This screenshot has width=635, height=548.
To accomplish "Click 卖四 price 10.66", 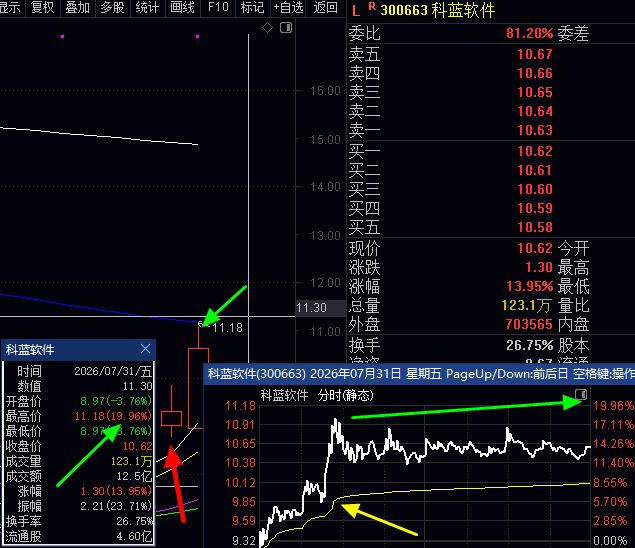I will pos(535,73).
